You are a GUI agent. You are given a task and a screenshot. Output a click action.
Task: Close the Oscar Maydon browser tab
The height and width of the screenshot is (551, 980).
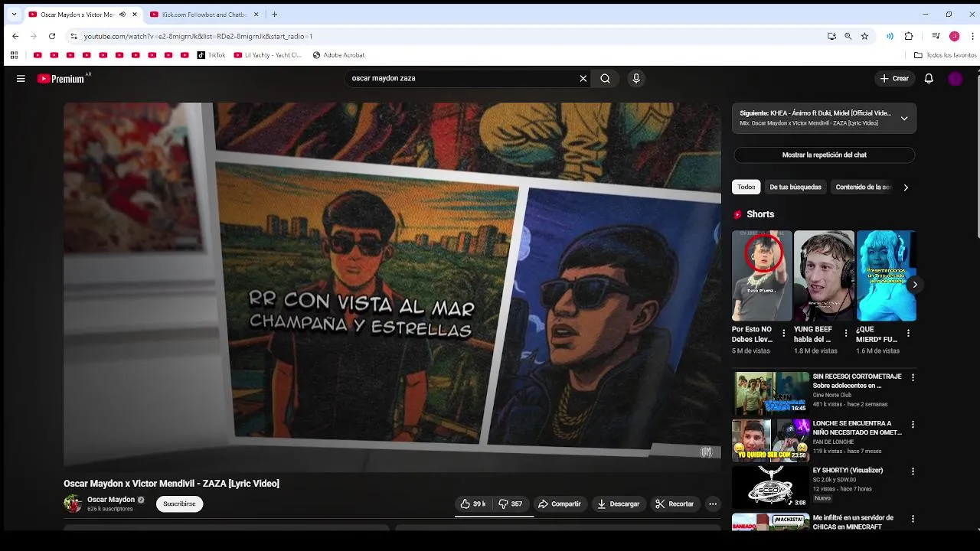coord(136,15)
